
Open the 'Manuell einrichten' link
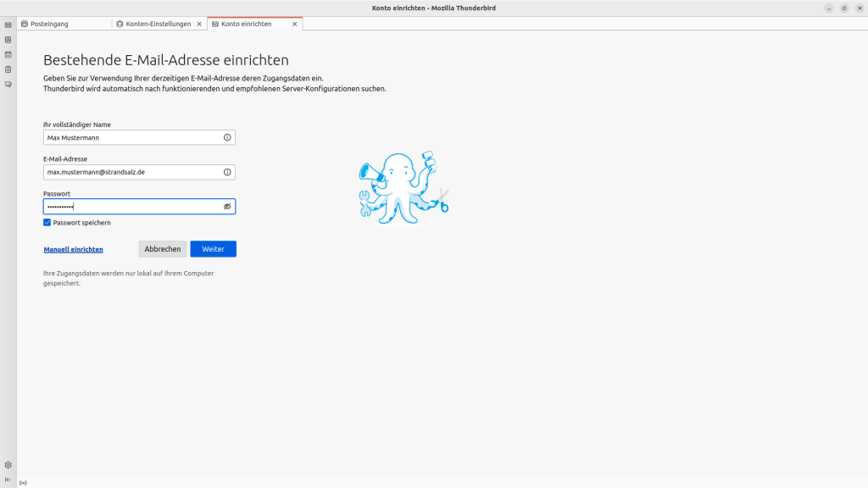(x=73, y=250)
